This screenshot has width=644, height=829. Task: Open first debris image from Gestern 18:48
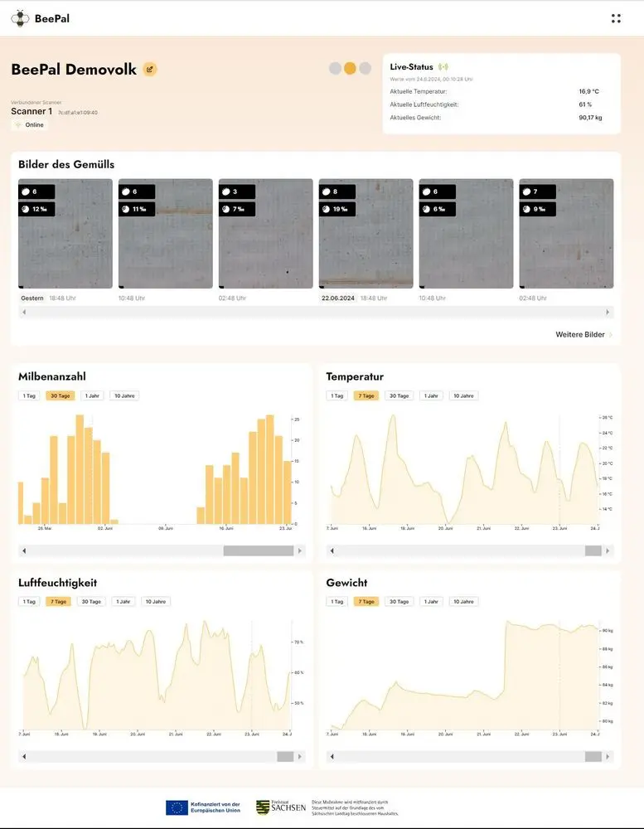click(65, 234)
